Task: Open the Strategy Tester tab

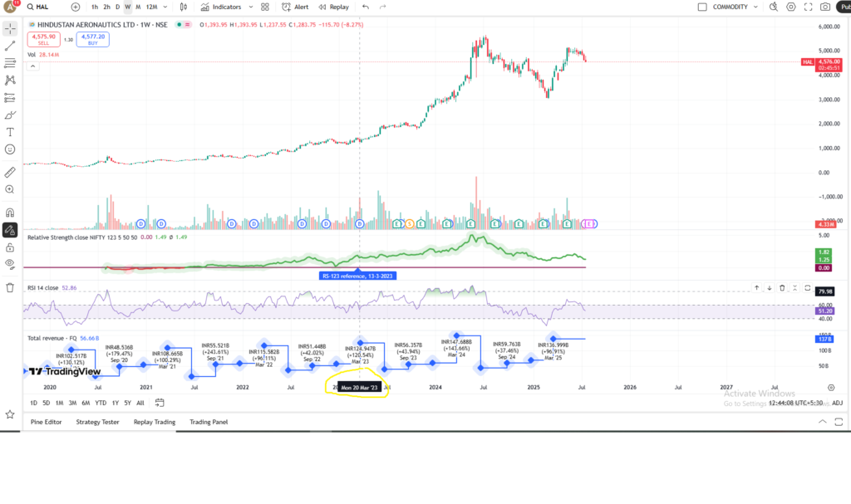Action: pos(98,422)
